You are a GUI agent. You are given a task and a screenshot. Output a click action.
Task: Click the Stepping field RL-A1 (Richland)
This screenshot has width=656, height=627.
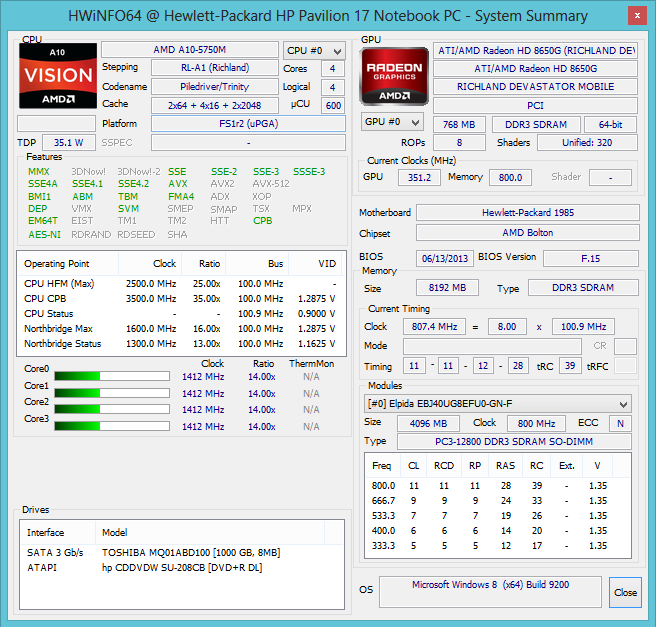point(215,68)
